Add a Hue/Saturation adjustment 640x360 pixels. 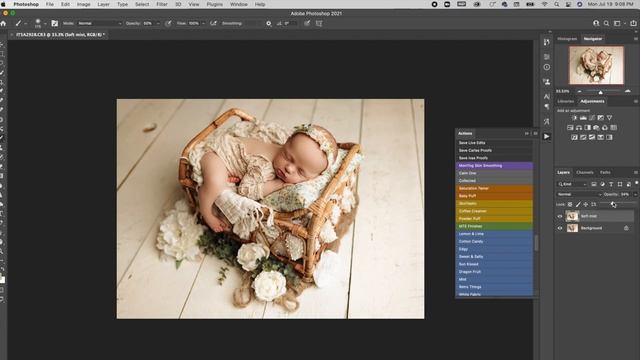(570, 128)
